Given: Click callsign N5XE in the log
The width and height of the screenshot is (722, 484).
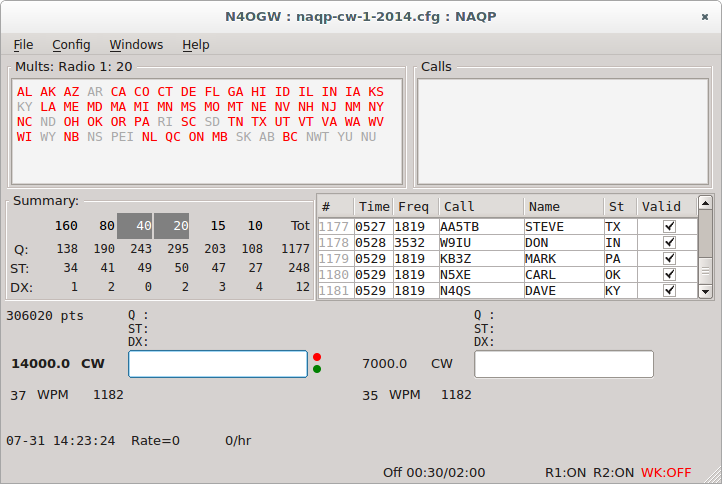Looking at the screenshot, I should [455, 275].
